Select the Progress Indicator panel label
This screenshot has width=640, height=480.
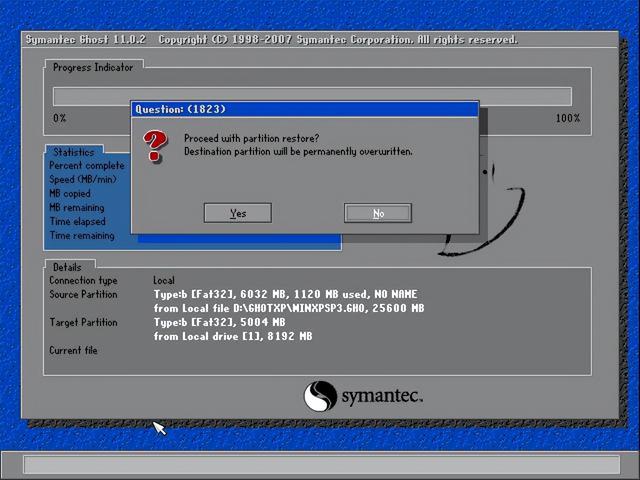[93, 67]
